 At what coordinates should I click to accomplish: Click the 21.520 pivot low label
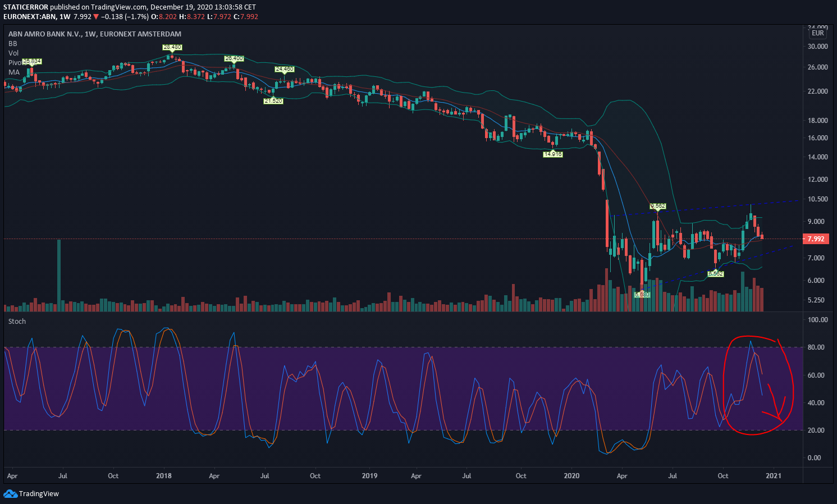coord(273,100)
